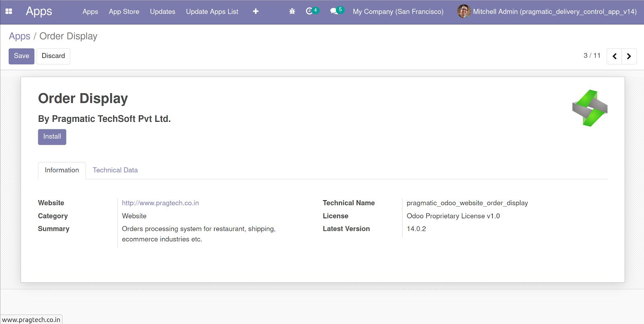The image size is (644, 324).
Task: Click the Order Display module logo
Action: (x=590, y=108)
